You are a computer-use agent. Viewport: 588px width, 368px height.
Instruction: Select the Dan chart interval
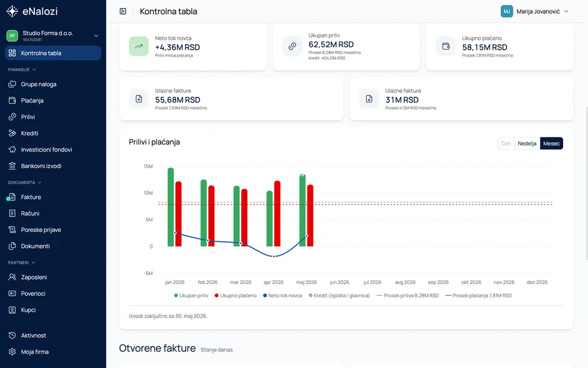tap(506, 144)
